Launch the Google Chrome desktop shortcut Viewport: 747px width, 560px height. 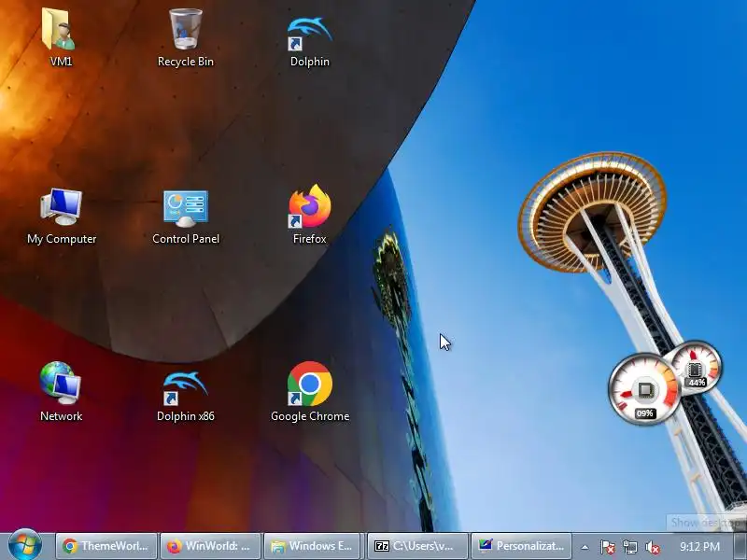[x=310, y=392]
